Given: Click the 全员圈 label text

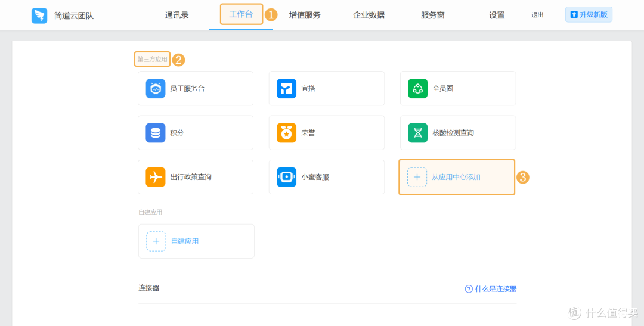Looking at the screenshot, I should (442, 88).
